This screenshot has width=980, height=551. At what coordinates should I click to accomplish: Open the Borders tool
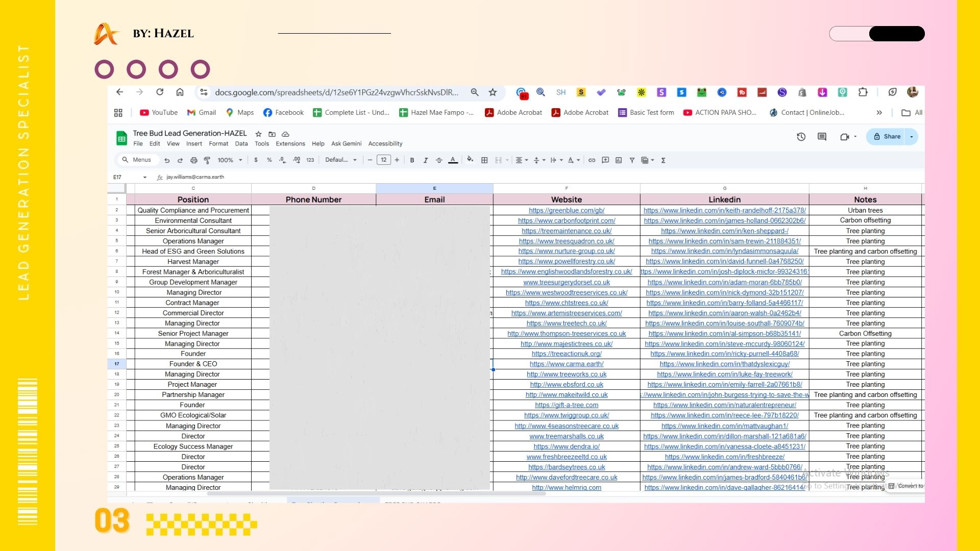point(484,160)
